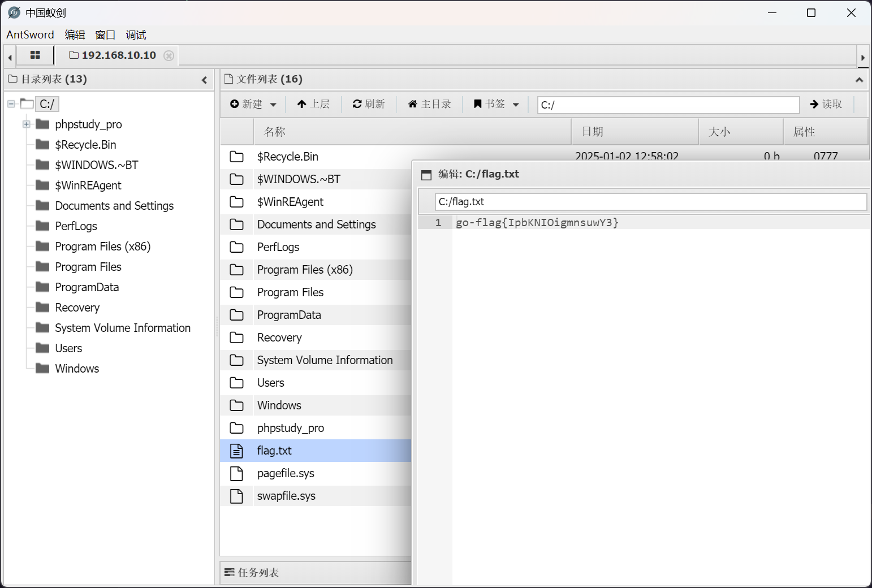The height and width of the screenshot is (588, 872).
Task: Go up one level with 上层
Action: click(313, 104)
